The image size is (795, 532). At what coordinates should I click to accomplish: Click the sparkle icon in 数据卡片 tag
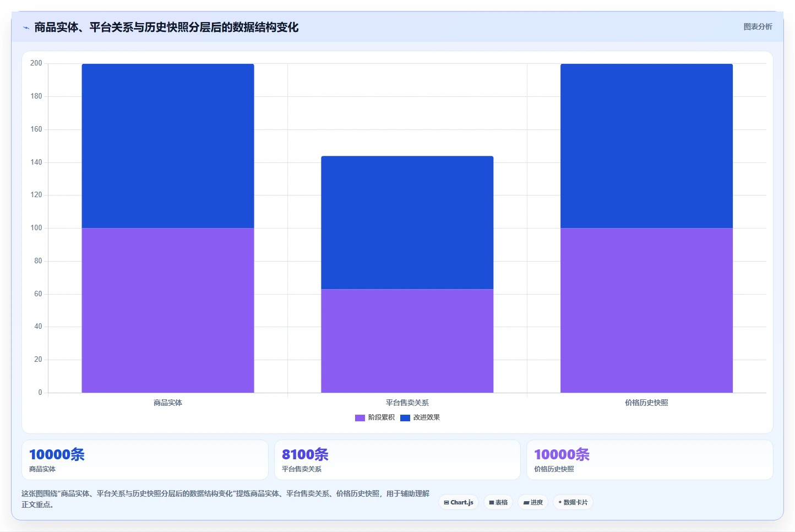click(560, 502)
